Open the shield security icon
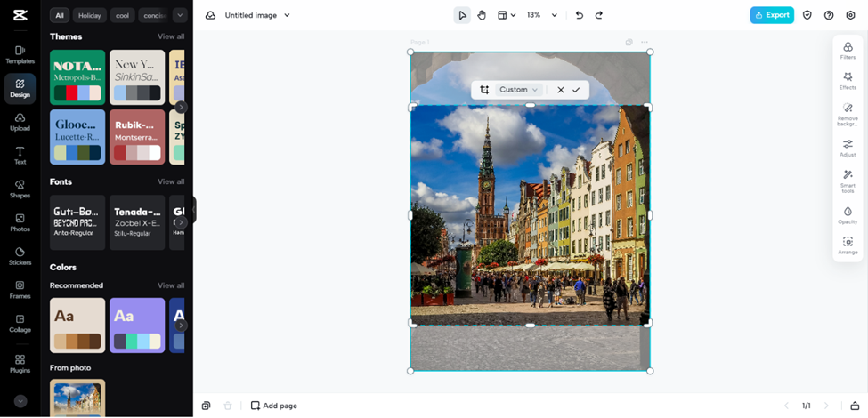868x418 pixels. coord(807,15)
